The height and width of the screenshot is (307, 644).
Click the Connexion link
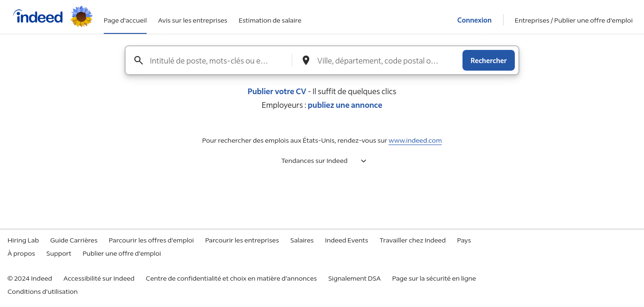tap(474, 20)
